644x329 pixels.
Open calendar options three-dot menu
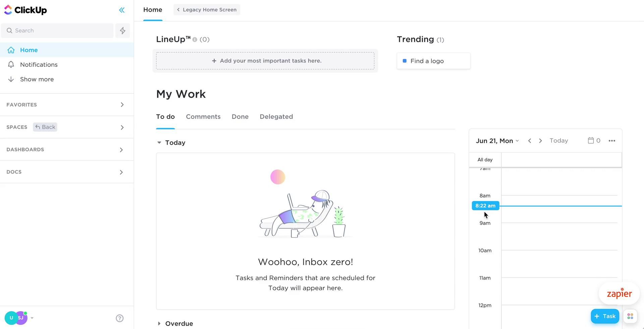coord(612,141)
